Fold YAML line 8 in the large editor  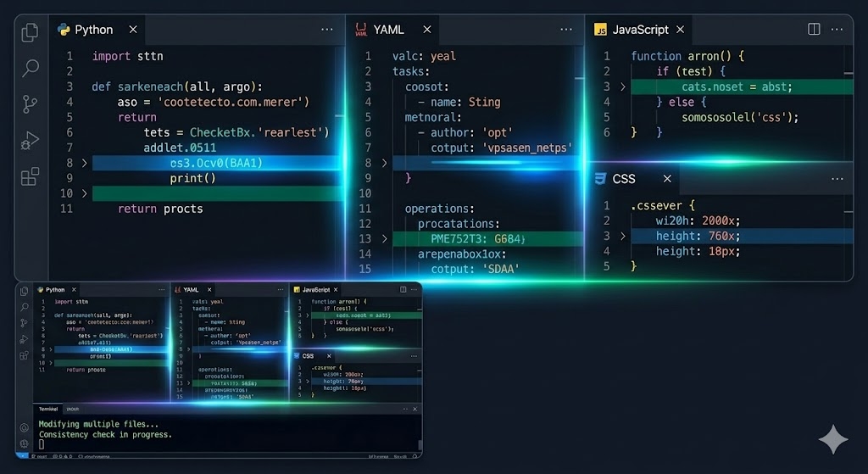(x=384, y=163)
